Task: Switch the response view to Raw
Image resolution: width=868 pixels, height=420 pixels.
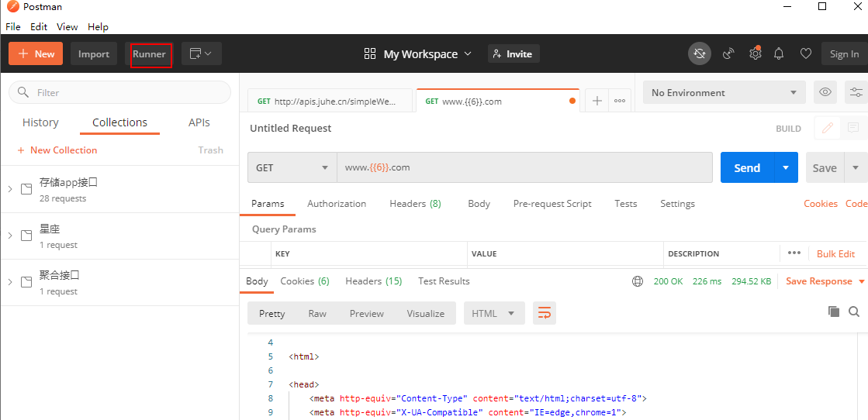Action: click(317, 313)
